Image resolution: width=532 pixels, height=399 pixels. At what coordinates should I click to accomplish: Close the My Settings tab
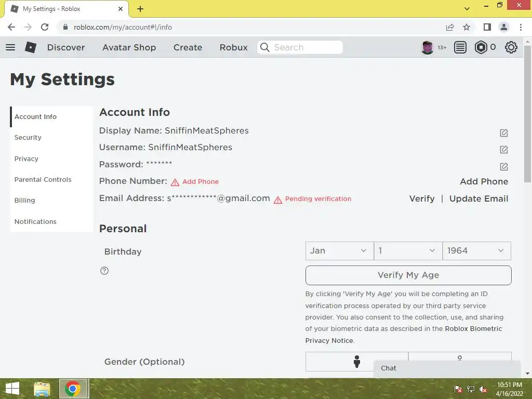coord(121,9)
